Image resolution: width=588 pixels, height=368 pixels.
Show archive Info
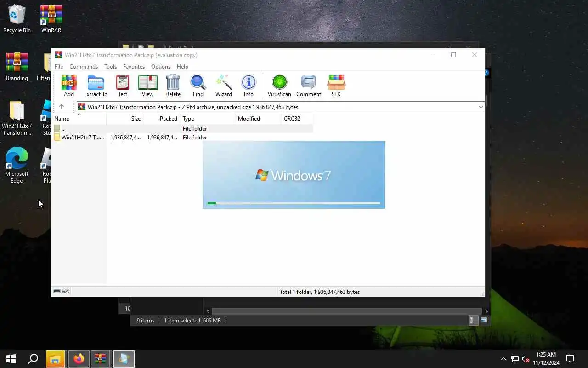(x=249, y=86)
